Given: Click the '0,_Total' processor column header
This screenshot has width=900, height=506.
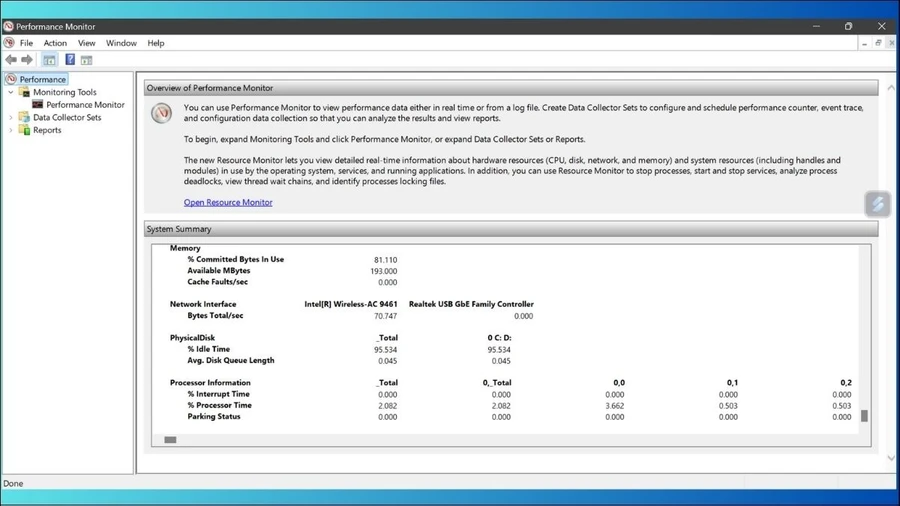Looking at the screenshot, I should click(496, 383).
